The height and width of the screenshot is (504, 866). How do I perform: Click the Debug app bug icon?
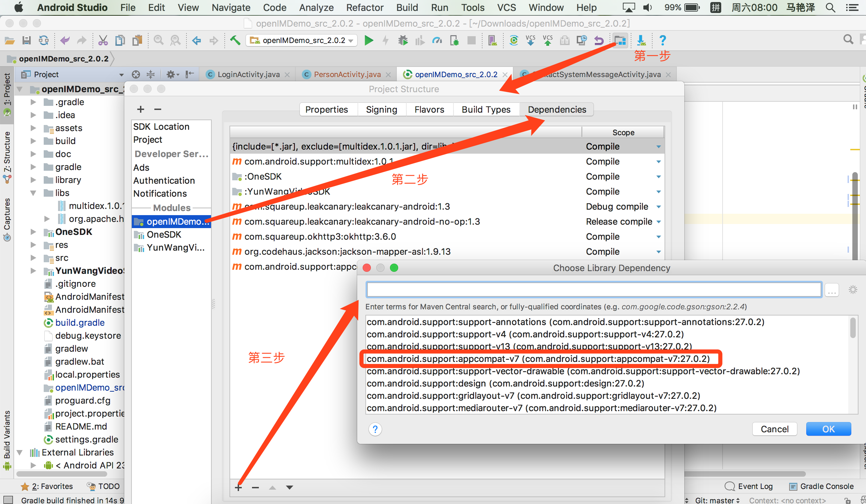(403, 41)
